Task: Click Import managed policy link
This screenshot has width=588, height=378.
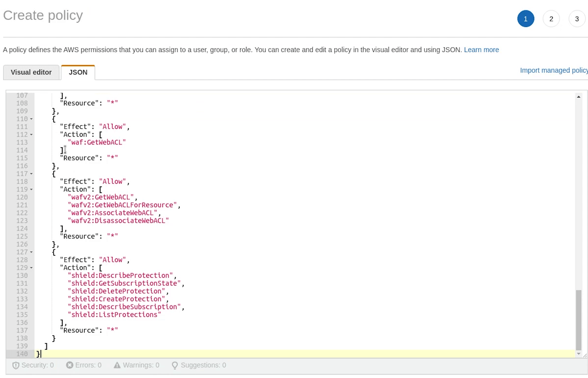Action: point(554,71)
